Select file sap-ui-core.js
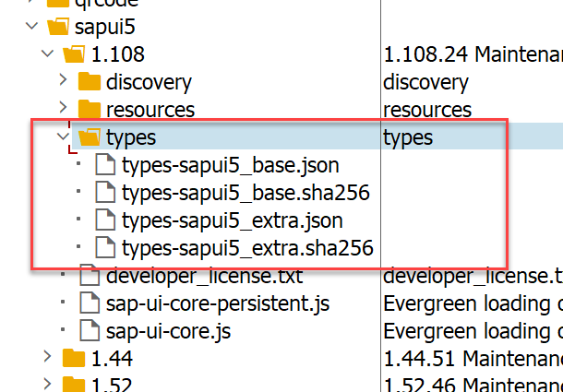The width and height of the screenshot is (563, 392). coord(168,331)
